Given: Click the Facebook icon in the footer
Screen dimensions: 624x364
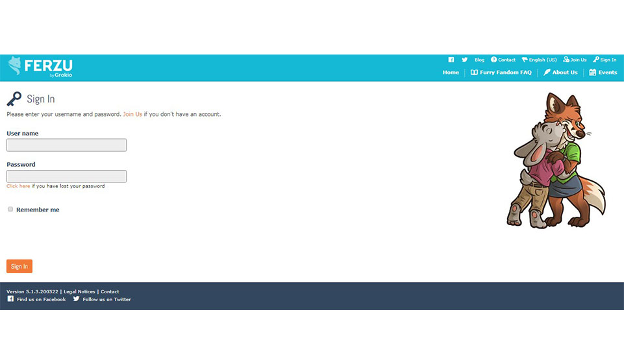Looking at the screenshot, I should [10, 299].
